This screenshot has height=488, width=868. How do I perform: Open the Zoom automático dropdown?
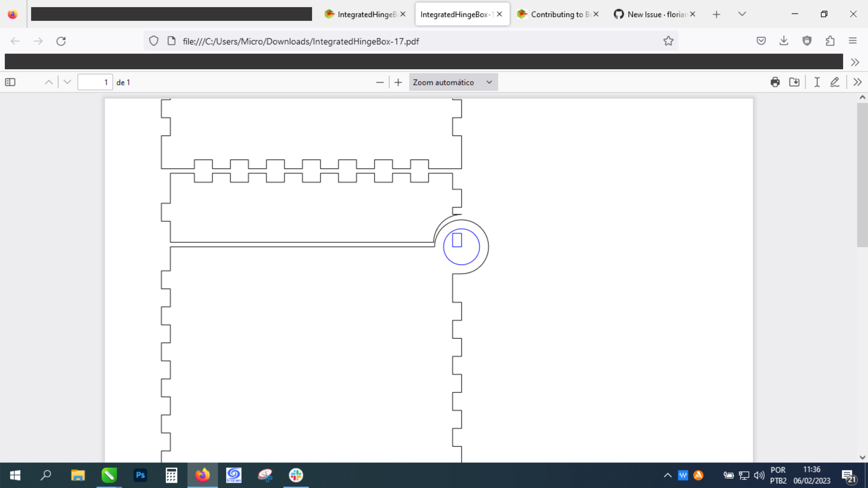(x=453, y=82)
